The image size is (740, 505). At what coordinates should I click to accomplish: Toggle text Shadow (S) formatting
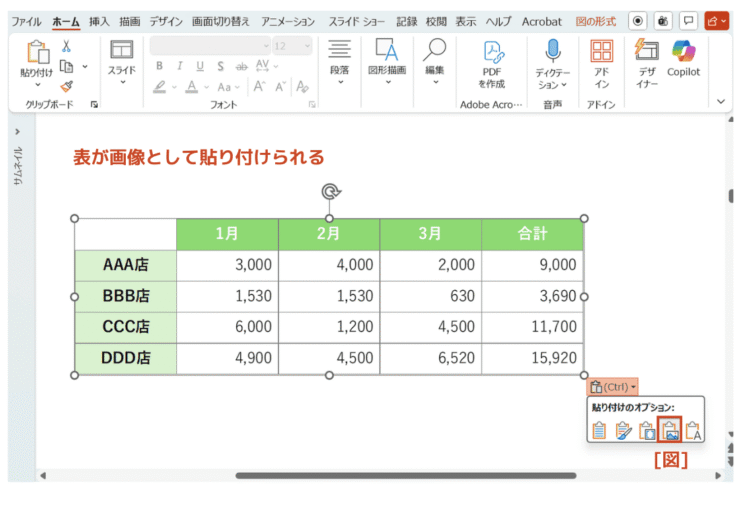point(220,66)
